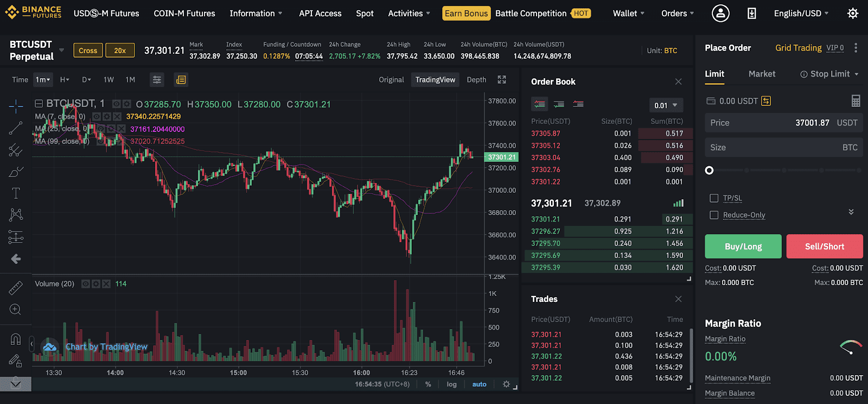The height and width of the screenshot is (404, 868).
Task: Toggle visibility of MA (7, close, 0) indicator
Action: pyautogui.click(x=97, y=116)
